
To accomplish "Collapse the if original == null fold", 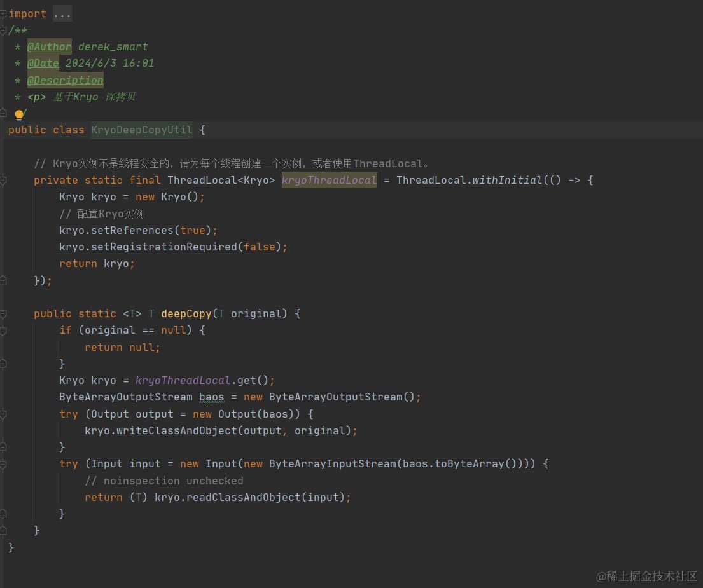I will (3, 331).
